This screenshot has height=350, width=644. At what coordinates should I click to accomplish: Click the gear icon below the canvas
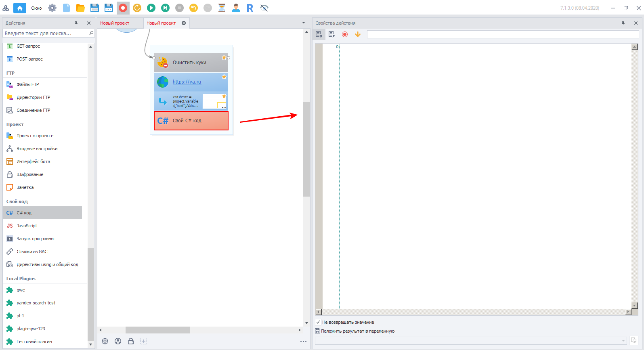(x=105, y=341)
